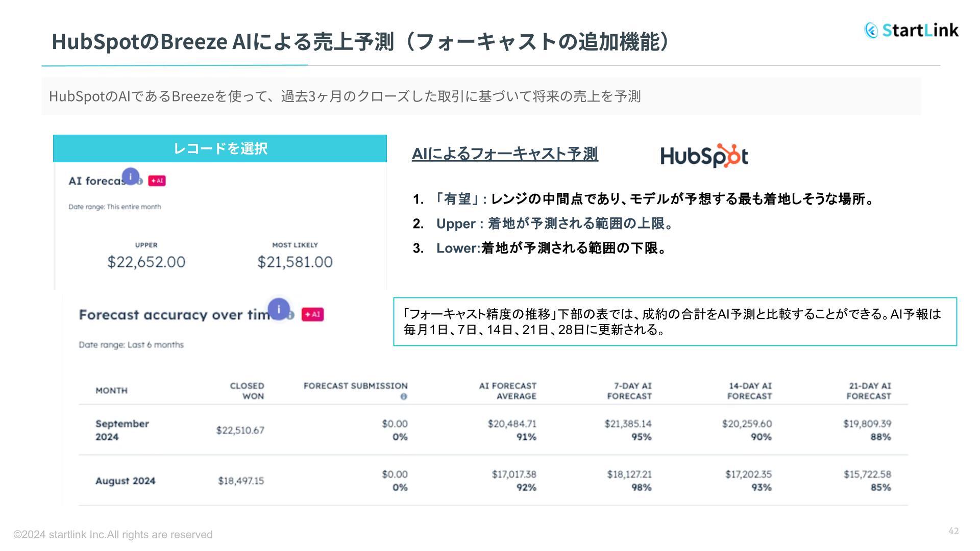980x551 pixels.
Task: Click the 14-DAY AI FORECAST column header
Action: coord(749,391)
